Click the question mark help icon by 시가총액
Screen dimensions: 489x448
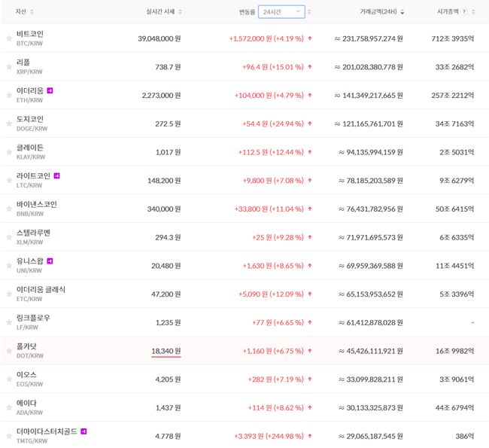click(x=463, y=12)
